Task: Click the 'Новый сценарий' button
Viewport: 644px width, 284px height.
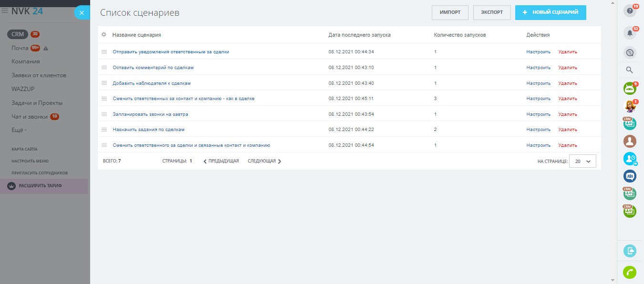Action: pyautogui.click(x=551, y=12)
